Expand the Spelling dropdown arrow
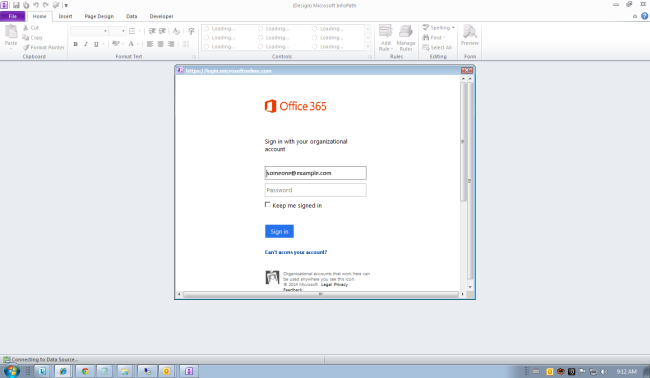The width and height of the screenshot is (650, 378). tap(453, 27)
